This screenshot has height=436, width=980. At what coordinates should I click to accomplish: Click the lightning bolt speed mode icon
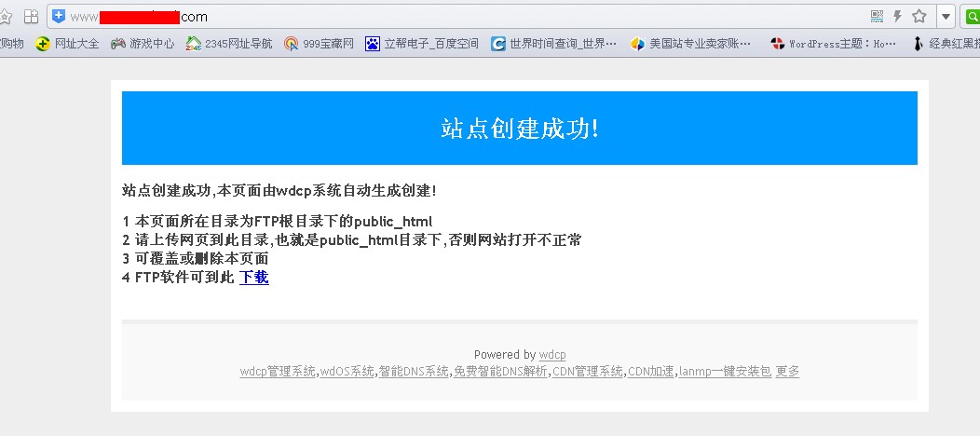(897, 16)
